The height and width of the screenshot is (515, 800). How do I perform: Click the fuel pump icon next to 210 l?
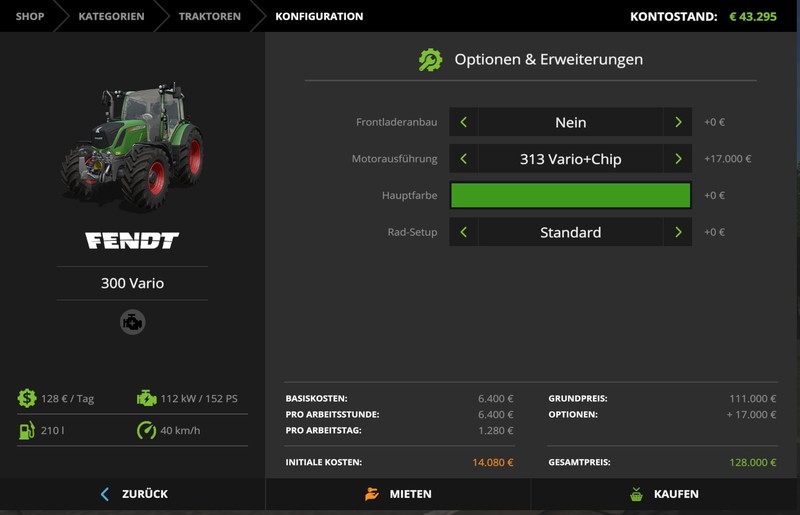click(27, 430)
